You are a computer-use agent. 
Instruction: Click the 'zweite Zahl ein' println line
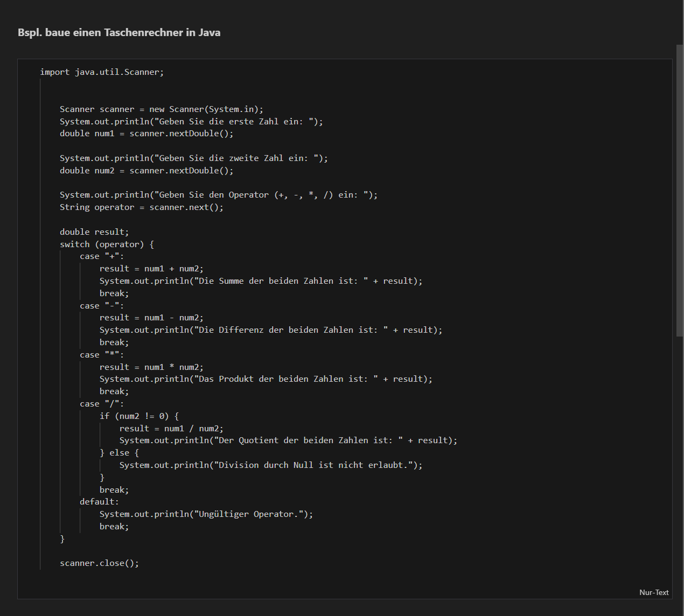click(x=194, y=158)
